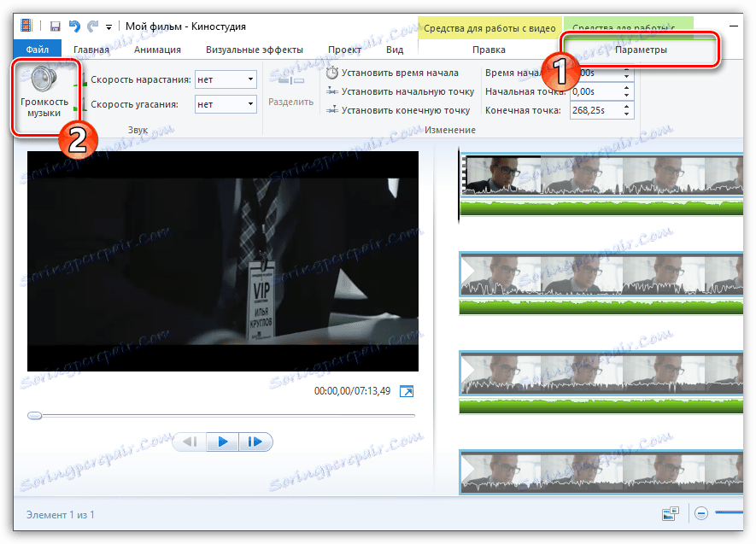This screenshot has height=544, width=756.
Task: Click the zoom out minus button
Action: click(x=701, y=513)
